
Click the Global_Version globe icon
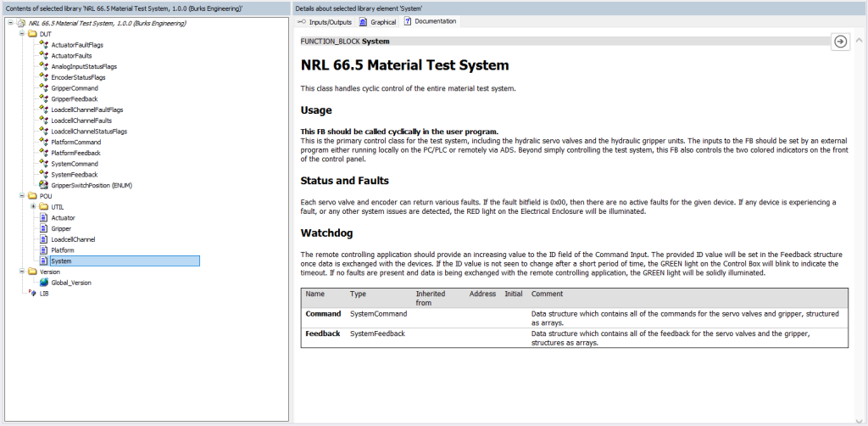[x=44, y=283]
